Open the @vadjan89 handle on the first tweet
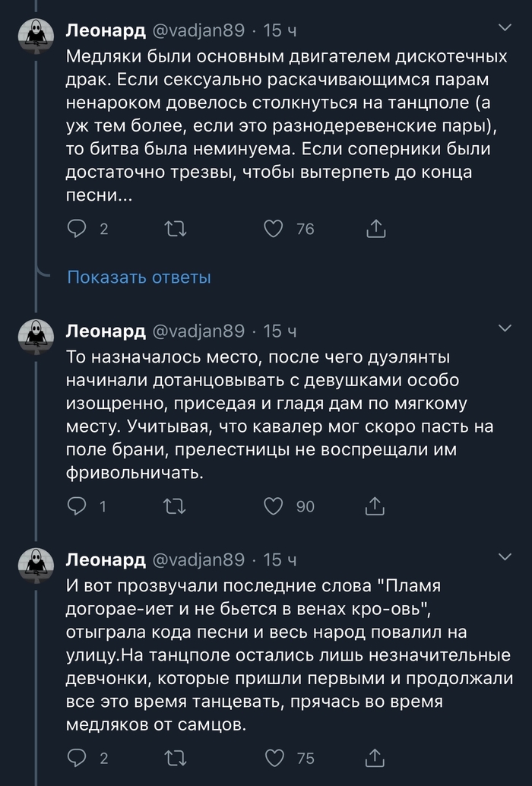The height and width of the screenshot is (786, 532). 200,31
